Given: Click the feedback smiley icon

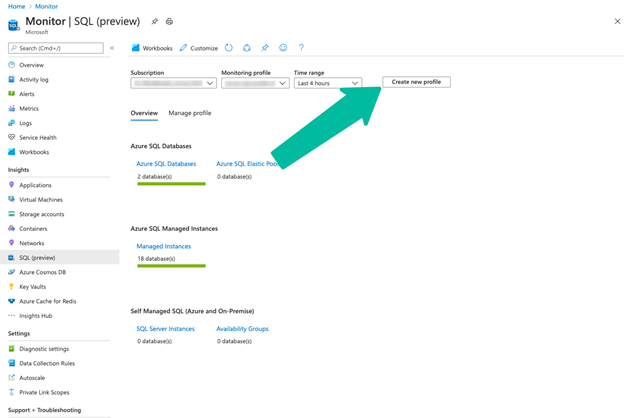Looking at the screenshot, I should [283, 48].
